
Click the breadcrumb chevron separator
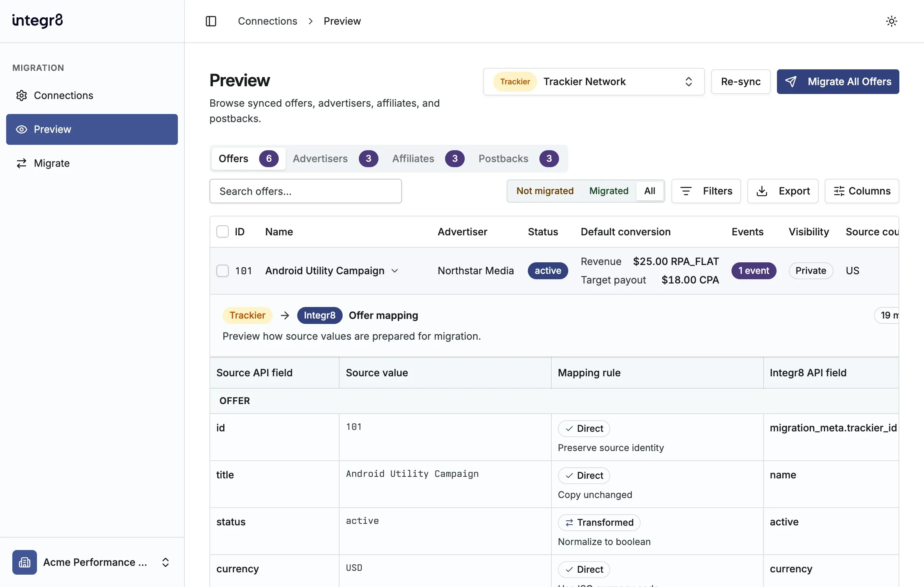pyautogui.click(x=310, y=21)
